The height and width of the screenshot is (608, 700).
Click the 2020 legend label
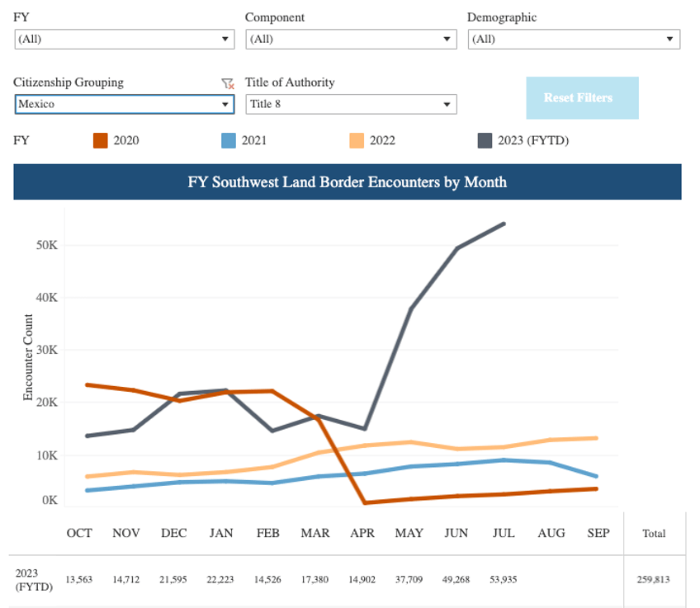pyautogui.click(x=126, y=140)
